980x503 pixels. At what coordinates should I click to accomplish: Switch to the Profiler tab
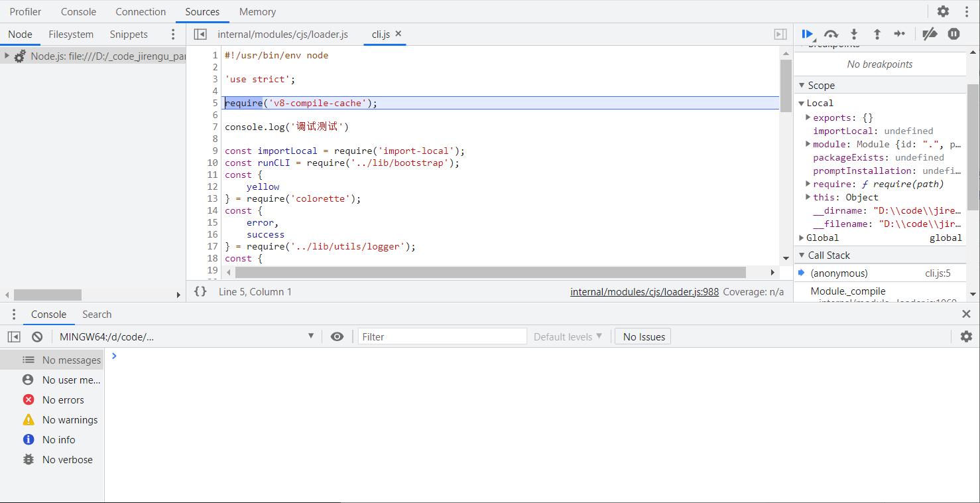(x=25, y=11)
